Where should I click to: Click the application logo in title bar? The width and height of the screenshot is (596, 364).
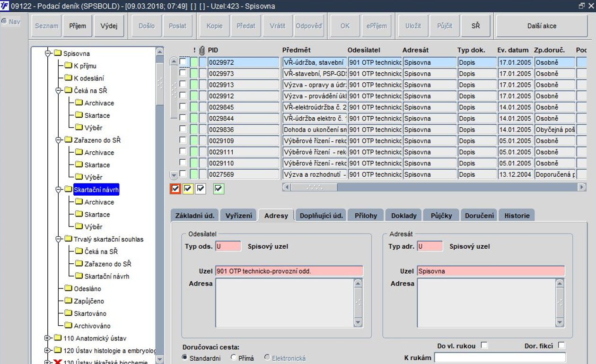pos(5,6)
